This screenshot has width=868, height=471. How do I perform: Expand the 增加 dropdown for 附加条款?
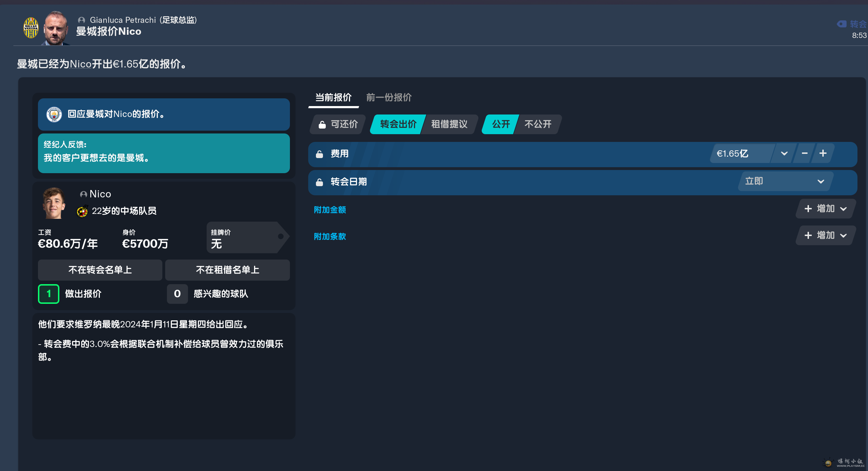coord(825,236)
